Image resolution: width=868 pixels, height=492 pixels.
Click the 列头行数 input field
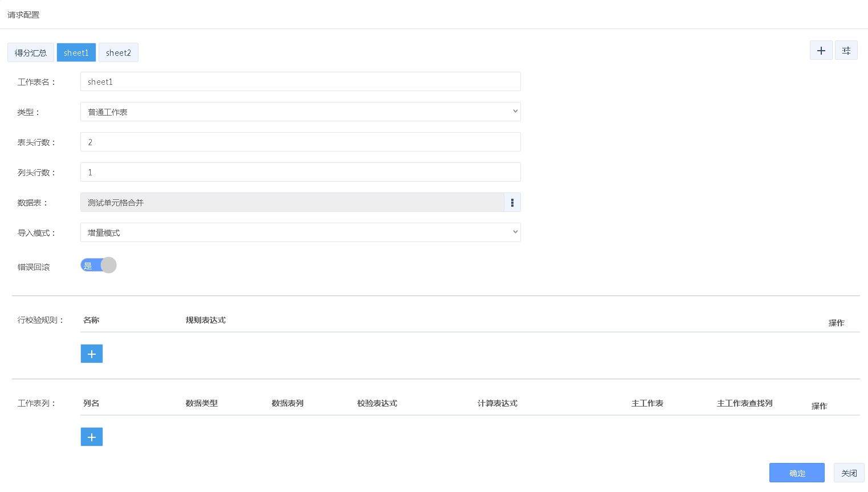pos(300,172)
